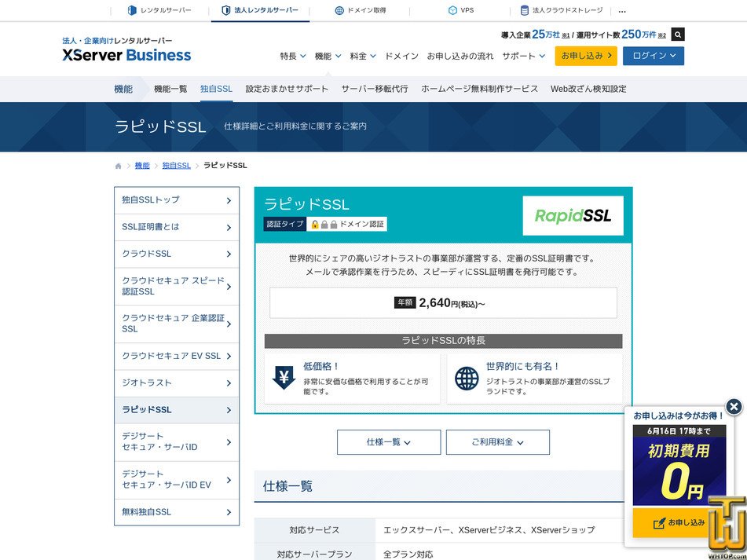Viewport: 747px width, 560px height.
Task: Open 独自SSLトップ in sidebar
Action: tap(177, 200)
